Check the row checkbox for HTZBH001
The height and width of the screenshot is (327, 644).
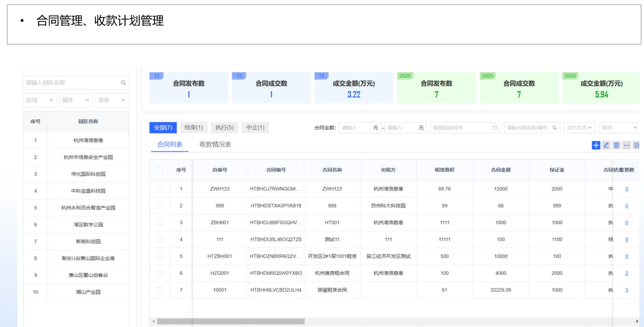[160, 256]
